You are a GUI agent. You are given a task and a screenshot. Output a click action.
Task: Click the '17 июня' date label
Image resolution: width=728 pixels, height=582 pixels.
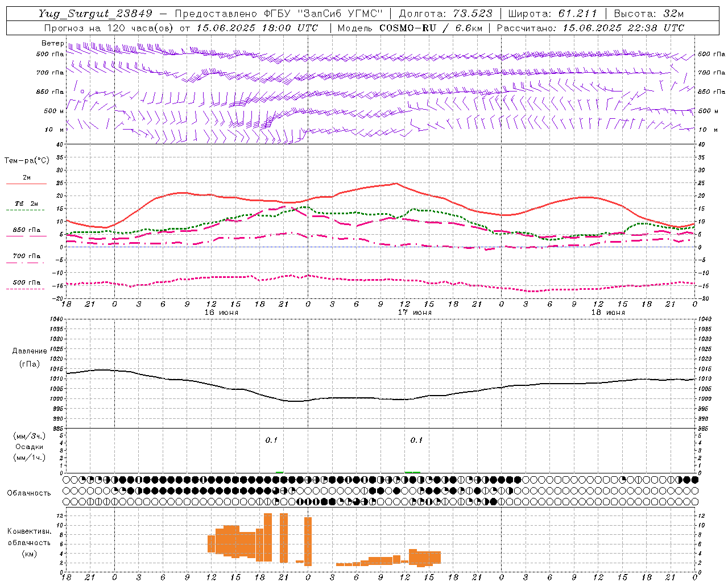(x=415, y=313)
